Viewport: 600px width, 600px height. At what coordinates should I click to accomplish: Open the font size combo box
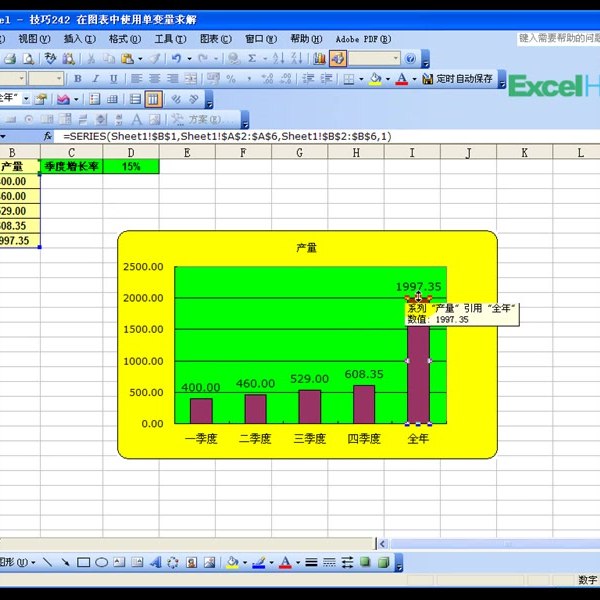46,79
